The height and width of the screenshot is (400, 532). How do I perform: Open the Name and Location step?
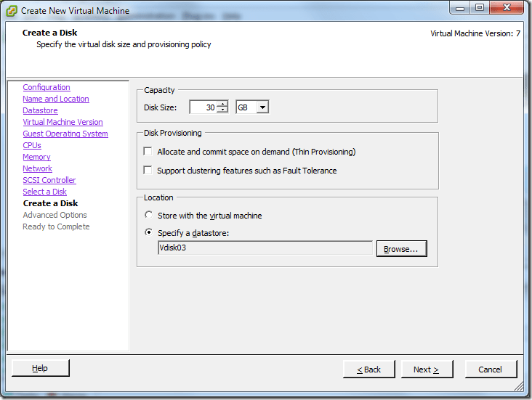(56, 99)
